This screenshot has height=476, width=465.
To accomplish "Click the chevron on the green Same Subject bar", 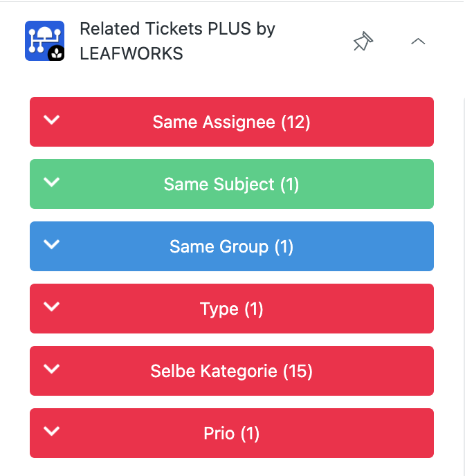I will point(52,182).
